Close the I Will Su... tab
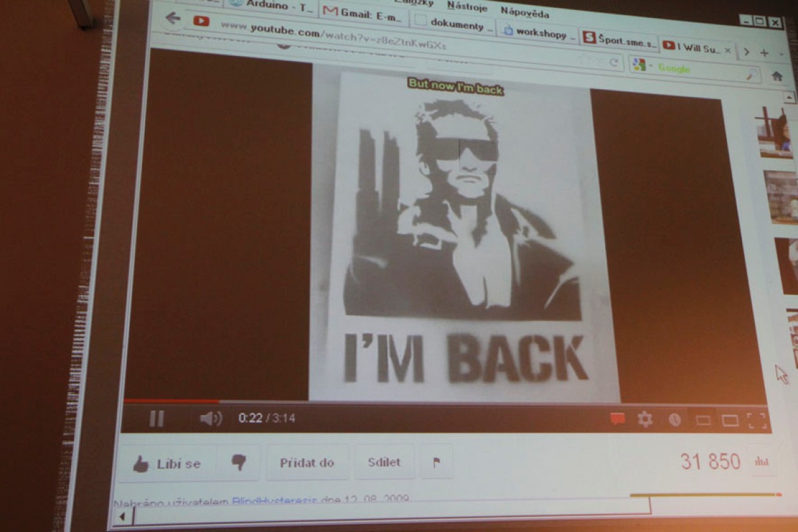 [x=728, y=50]
